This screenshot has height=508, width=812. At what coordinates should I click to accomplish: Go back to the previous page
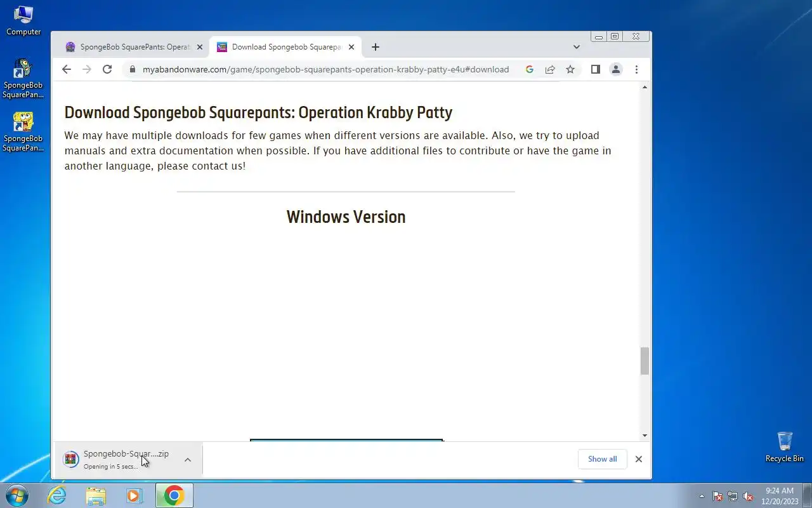67,69
